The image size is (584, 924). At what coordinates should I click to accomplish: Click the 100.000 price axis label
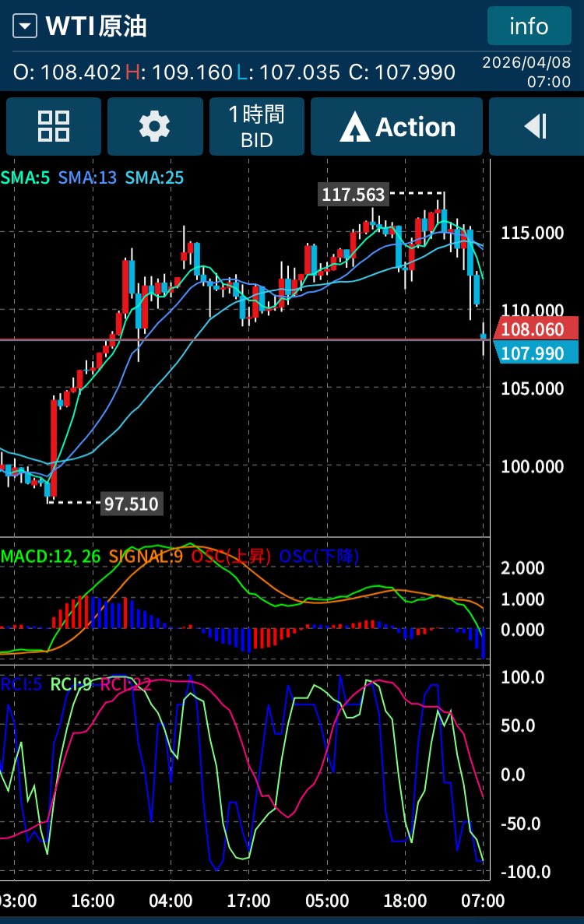532,466
